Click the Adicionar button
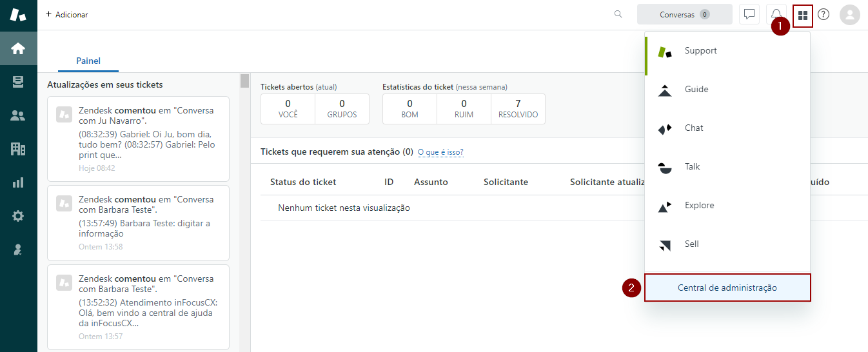 (x=67, y=14)
